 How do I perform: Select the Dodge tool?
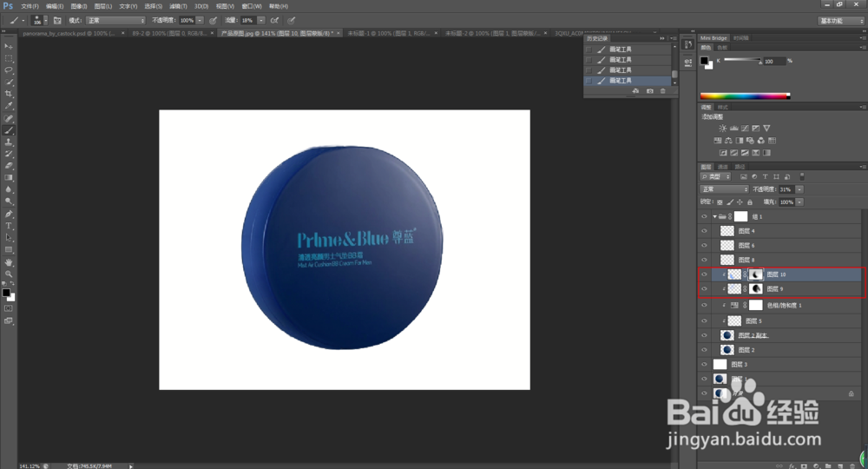click(9, 201)
